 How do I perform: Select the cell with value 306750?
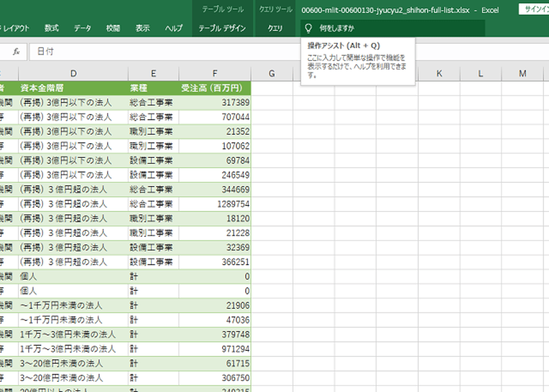point(214,378)
